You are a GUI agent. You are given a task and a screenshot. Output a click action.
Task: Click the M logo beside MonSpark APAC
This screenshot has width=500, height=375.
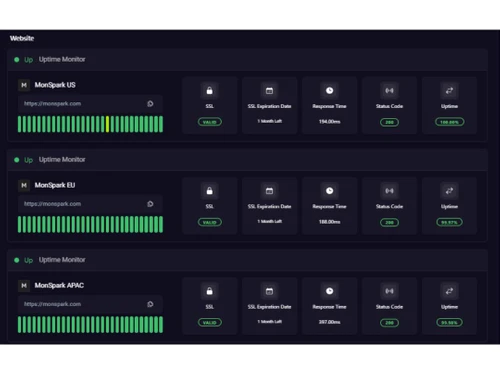point(24,286)
